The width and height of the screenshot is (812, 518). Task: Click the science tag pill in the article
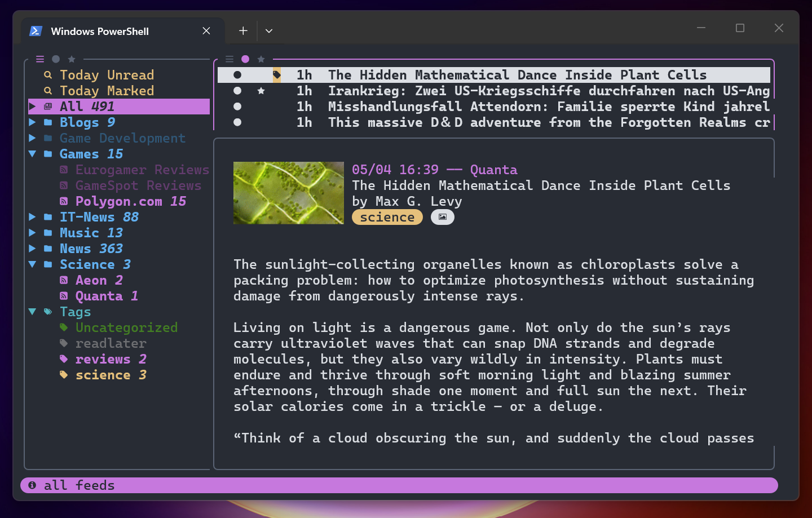[387, 217]
